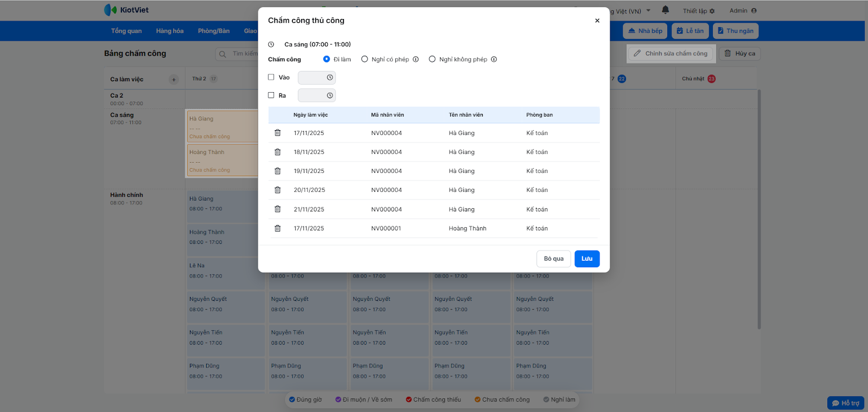Screen dimensions: 868x412
Task: Click the NV000001 employee code cell
Action: 386,228
